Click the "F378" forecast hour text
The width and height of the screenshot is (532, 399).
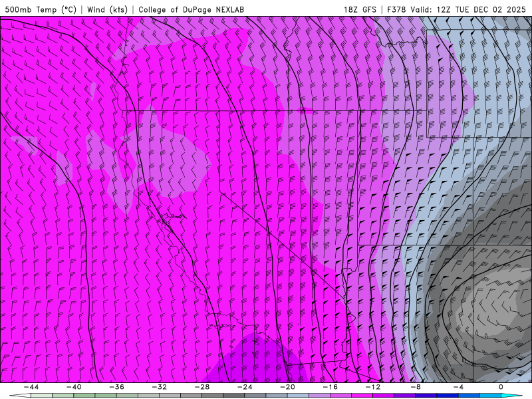(396, 9)
